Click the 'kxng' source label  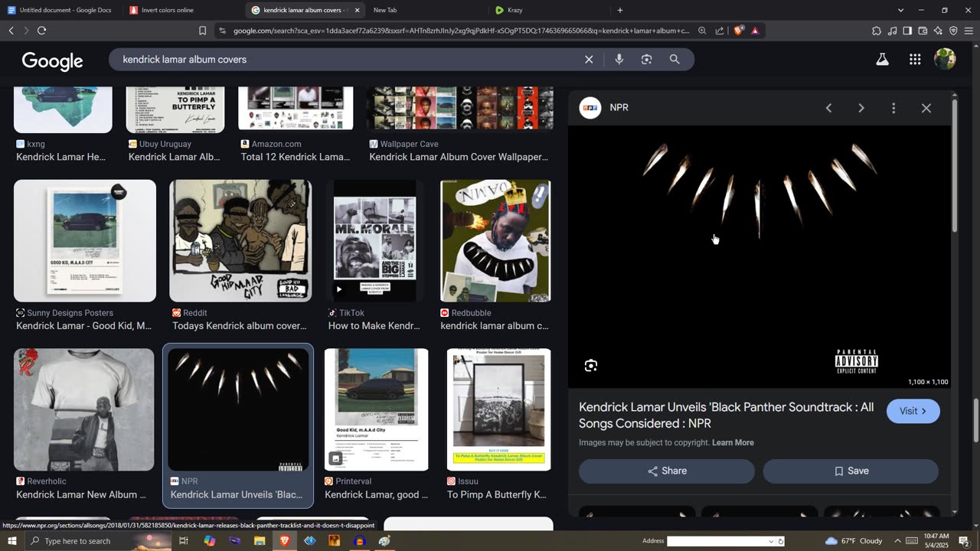(x=36, y=144)
